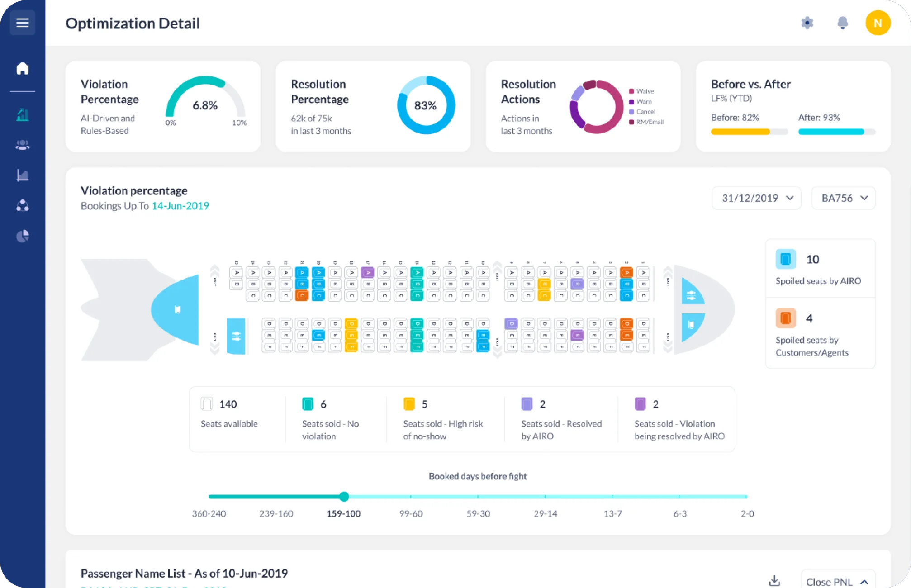This screenshot has width=911, height=588.
Task: Select blue seat 21A
Action: click(302, 273)
